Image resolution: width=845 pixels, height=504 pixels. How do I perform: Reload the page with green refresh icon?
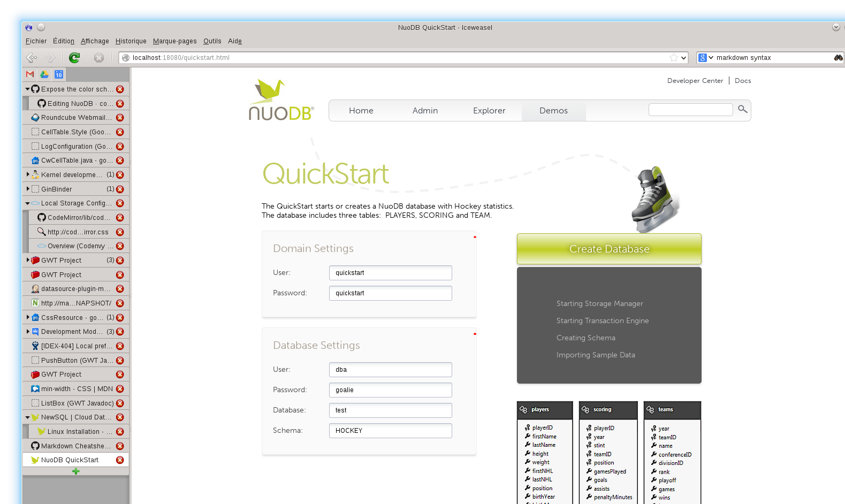(74, 57)
